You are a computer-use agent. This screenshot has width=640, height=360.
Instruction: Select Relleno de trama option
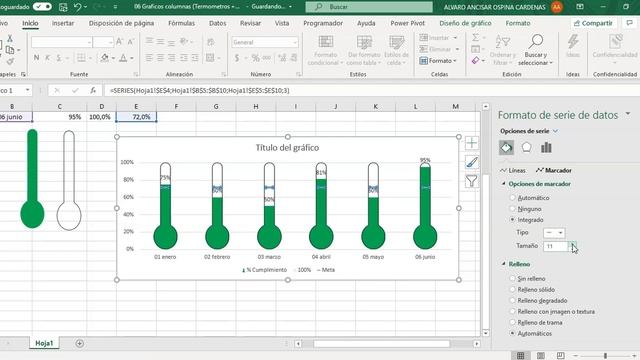[x=512, y=322]
